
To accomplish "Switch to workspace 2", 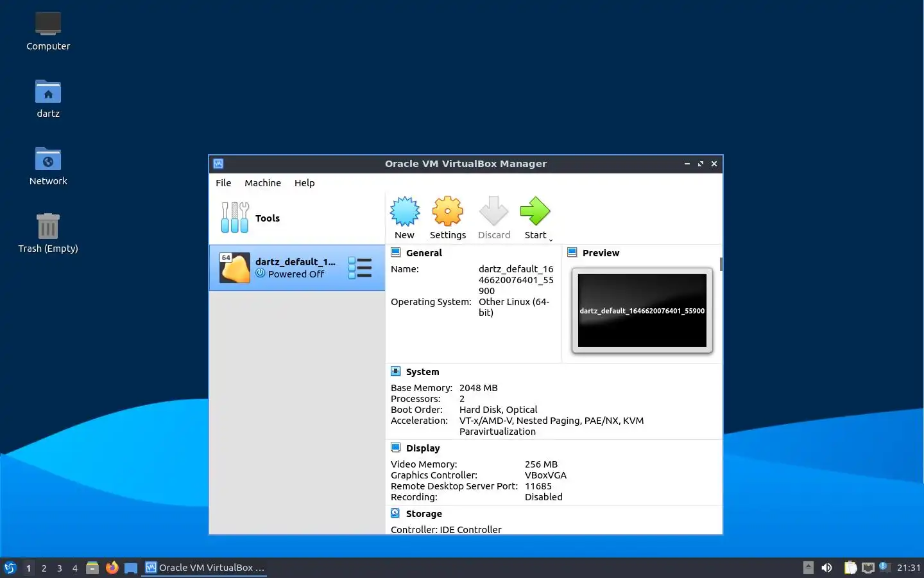I will coord(44,568).
